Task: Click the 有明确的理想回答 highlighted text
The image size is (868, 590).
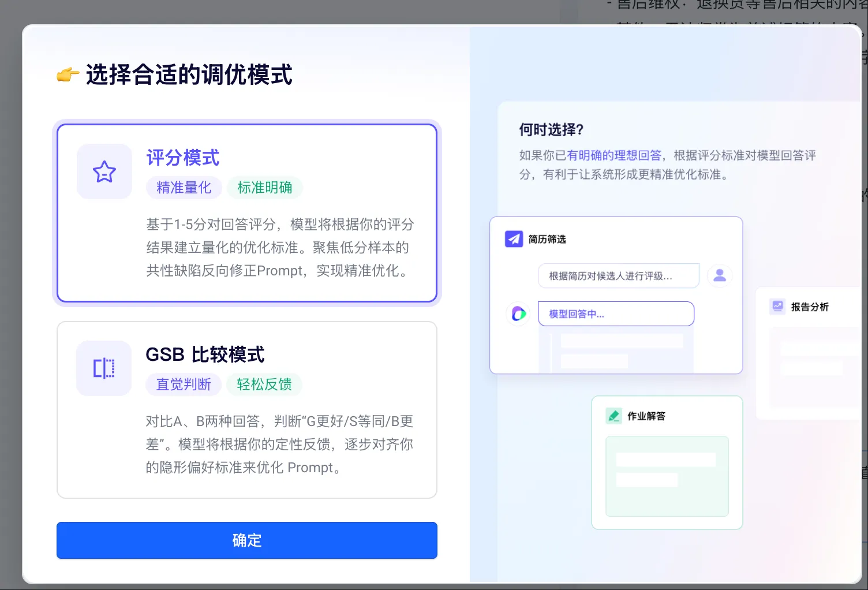Action: 614,155
